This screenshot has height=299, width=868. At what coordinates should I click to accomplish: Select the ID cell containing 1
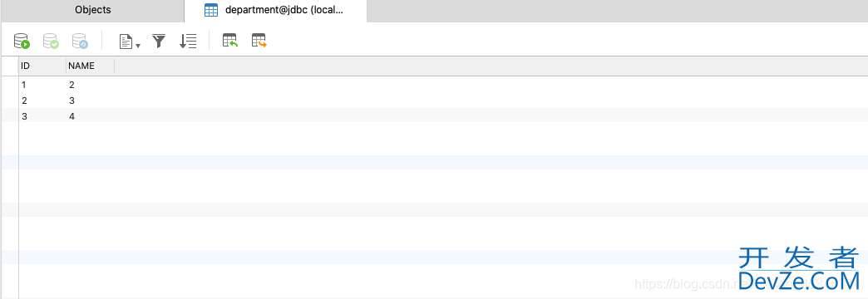click(42, 85)
